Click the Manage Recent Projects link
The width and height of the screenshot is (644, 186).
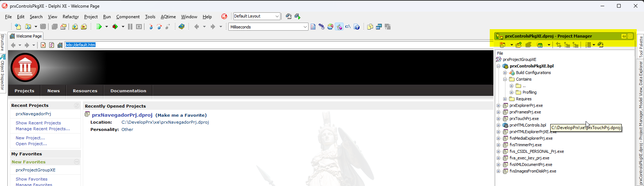pyautogui.click(x=43, y=129)
